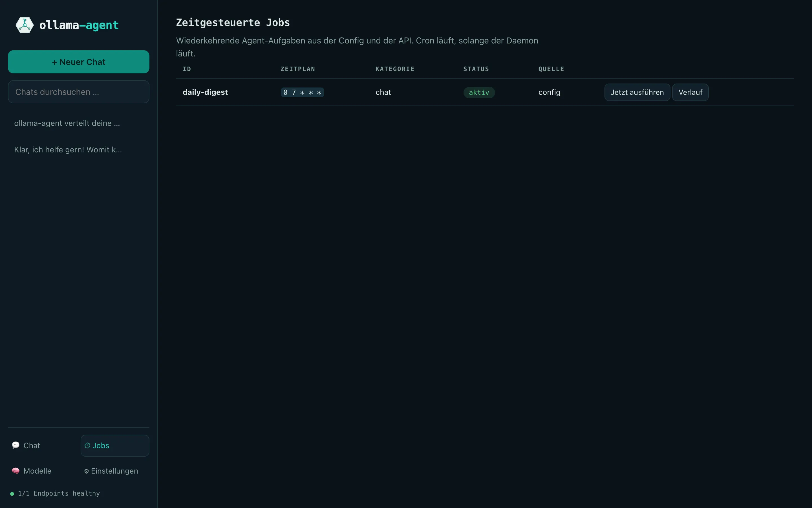Click the 'chat' category cell
The image size is (812, 508).
coord(383,92)
